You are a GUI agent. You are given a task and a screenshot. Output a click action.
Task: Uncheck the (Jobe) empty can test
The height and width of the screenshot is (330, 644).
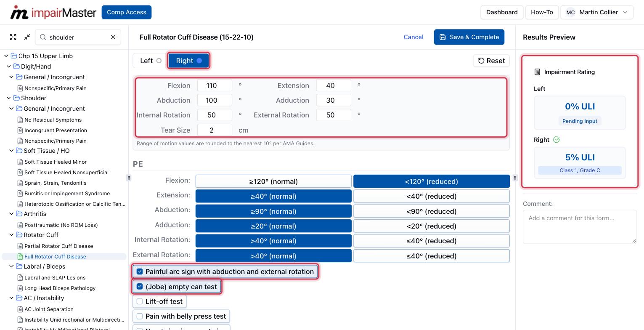coord(140,287)
